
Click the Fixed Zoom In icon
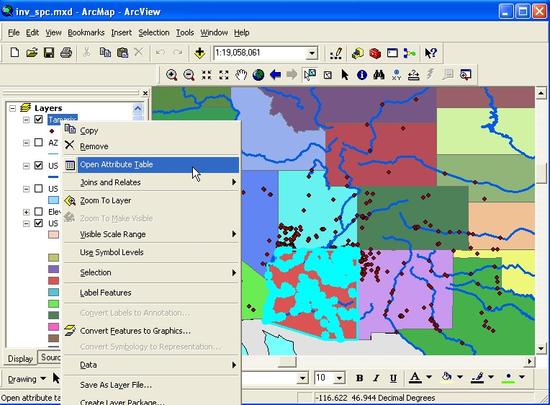pos(206,75)
